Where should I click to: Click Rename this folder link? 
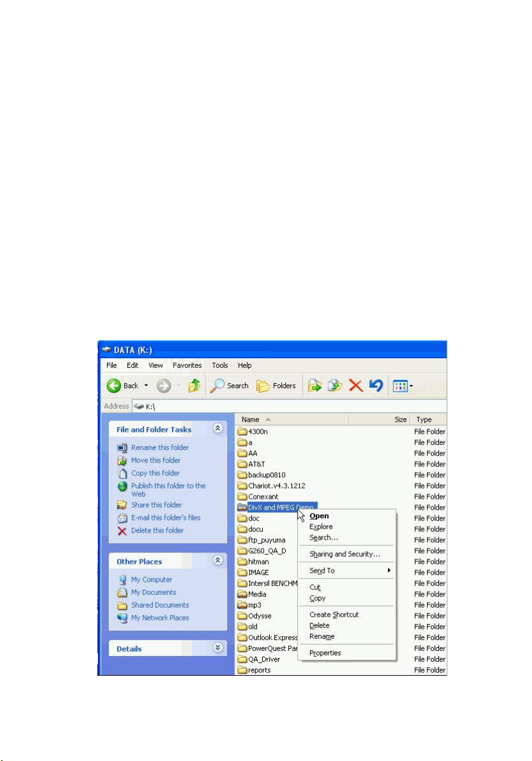tap(160, 447)
